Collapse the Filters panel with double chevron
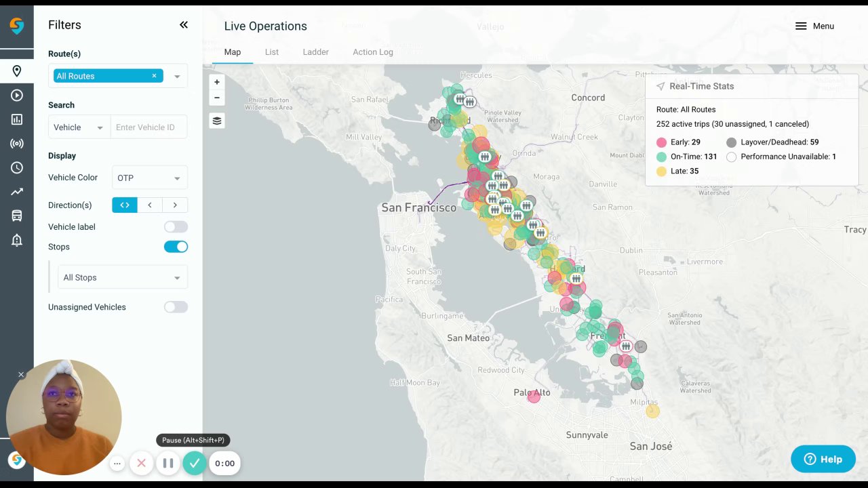Image resolution: width=868 pixels, height=488 pixels. click(183, 25)
